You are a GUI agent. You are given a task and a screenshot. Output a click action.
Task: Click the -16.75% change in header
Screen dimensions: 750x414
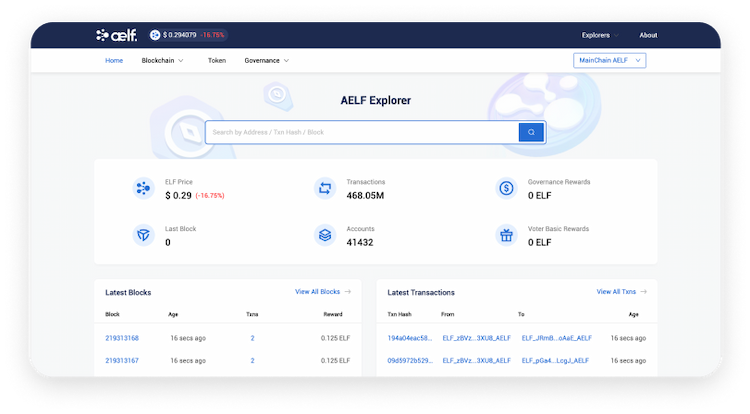(x=212, y=35)
